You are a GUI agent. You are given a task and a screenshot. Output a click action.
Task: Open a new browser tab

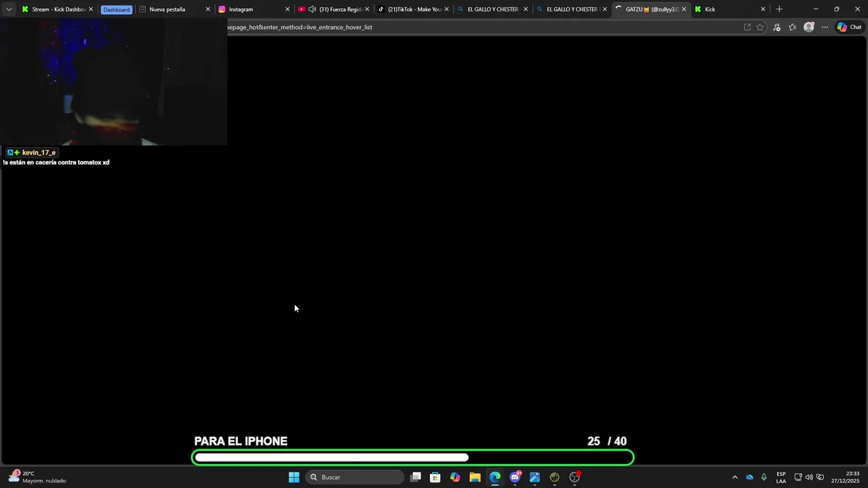click(779, 9)
